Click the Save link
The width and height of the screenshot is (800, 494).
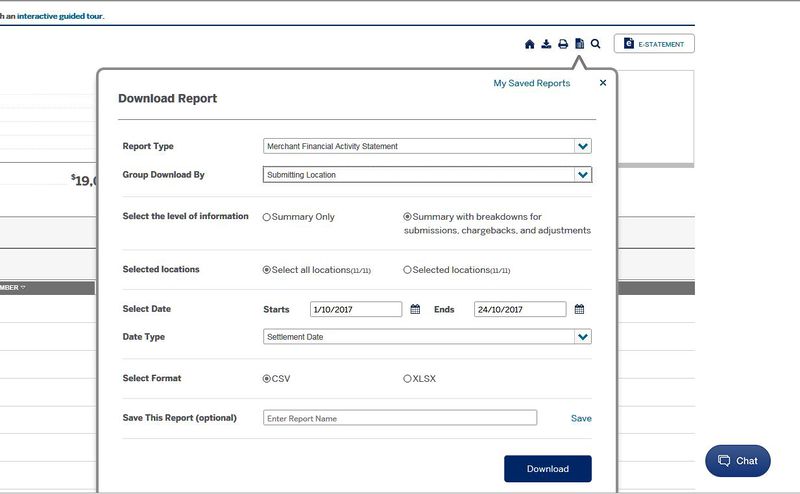coord(581,418)
